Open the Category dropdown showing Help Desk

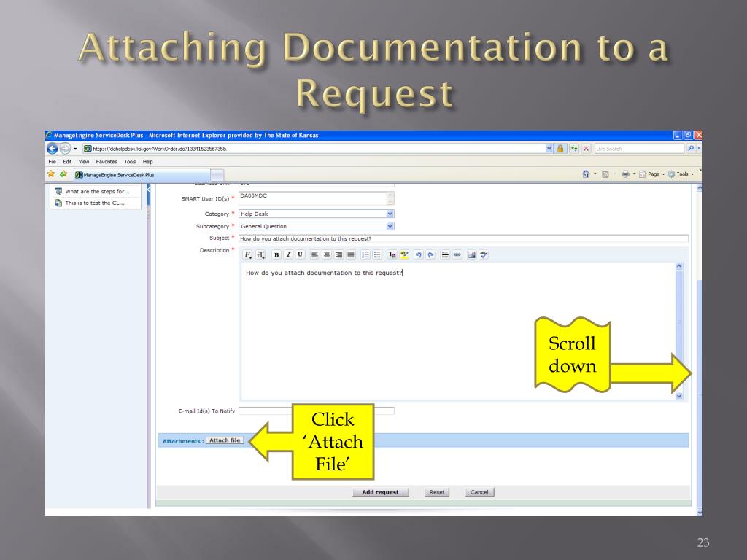pos(390,214)
